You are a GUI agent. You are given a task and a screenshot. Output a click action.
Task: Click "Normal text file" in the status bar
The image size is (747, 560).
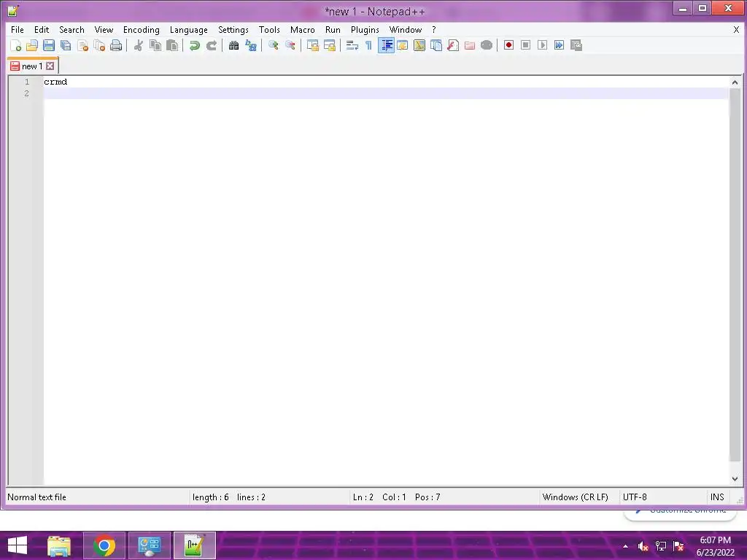pyautogui.click(x=36, y=497)
